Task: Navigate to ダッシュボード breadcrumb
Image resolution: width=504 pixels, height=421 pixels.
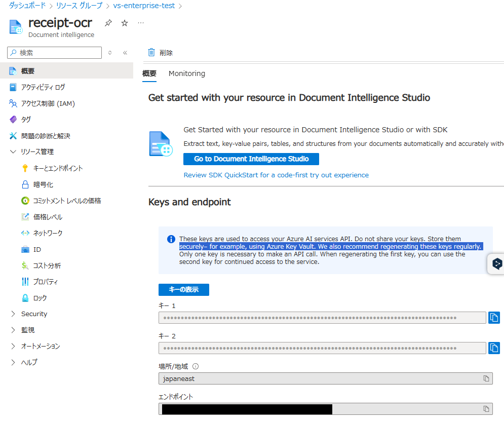Action: click(27, 6)
